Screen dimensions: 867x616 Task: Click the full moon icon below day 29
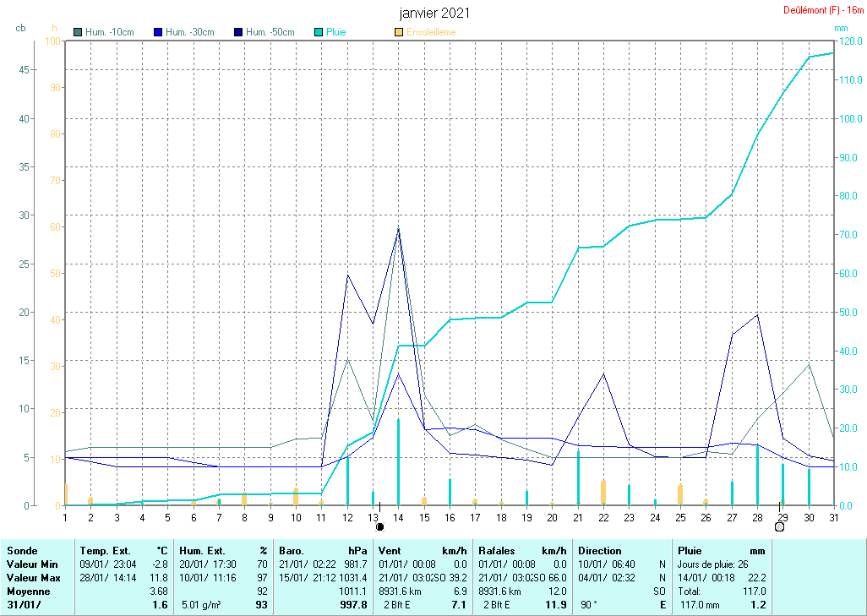779,526
